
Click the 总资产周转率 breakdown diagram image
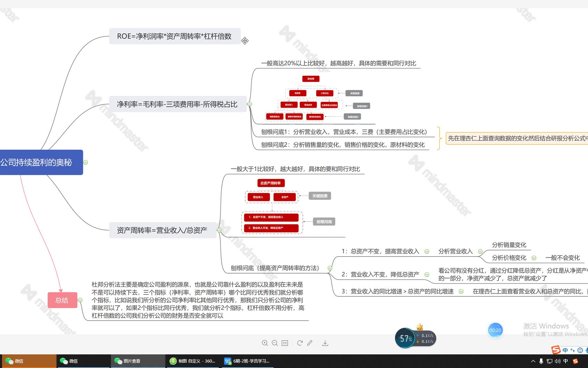pyautogui.click(x=289, y=206)
